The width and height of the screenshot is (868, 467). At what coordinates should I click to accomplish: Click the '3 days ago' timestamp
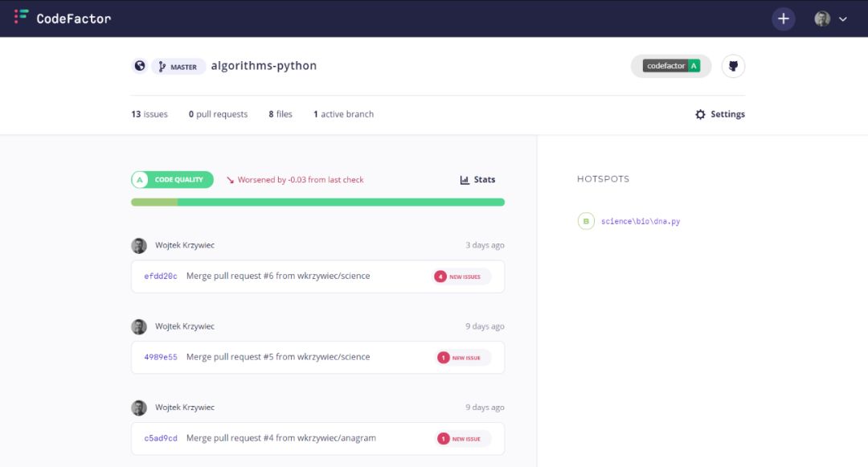[x=485, y=245]
